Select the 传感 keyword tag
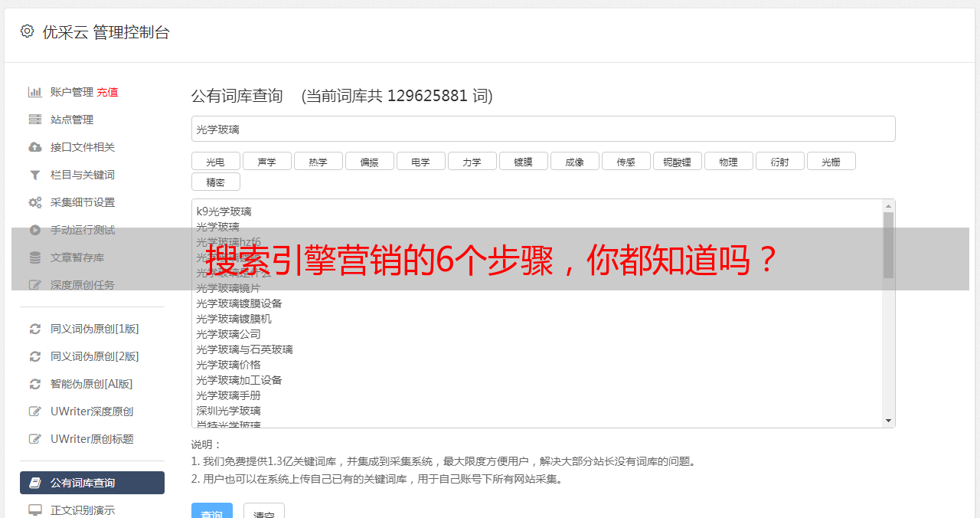 point(626,161)
